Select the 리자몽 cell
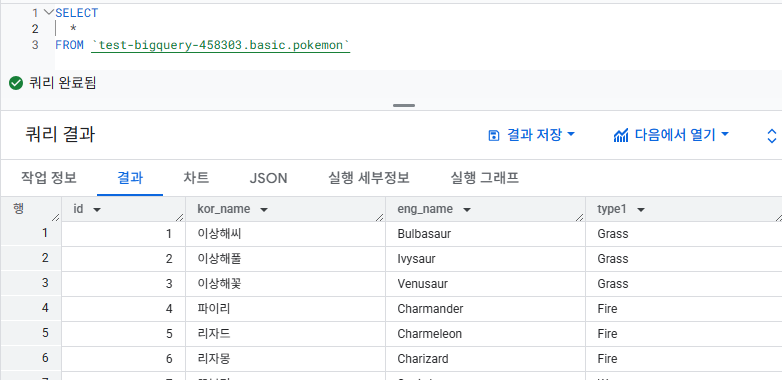Image resolution: width=782 pixels, height=380 pixels. point(285,359)
